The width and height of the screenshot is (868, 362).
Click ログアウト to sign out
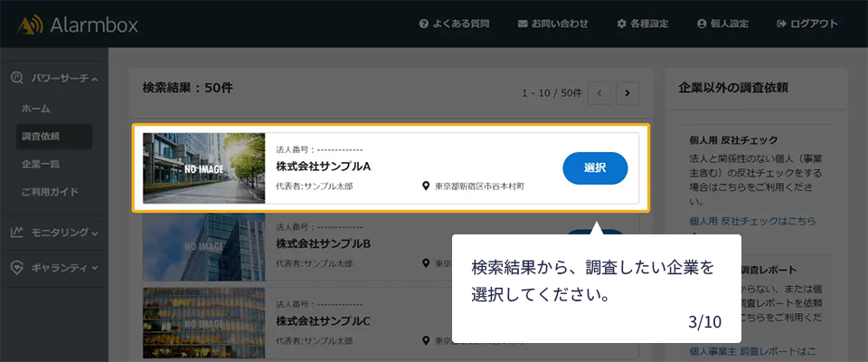807,24
